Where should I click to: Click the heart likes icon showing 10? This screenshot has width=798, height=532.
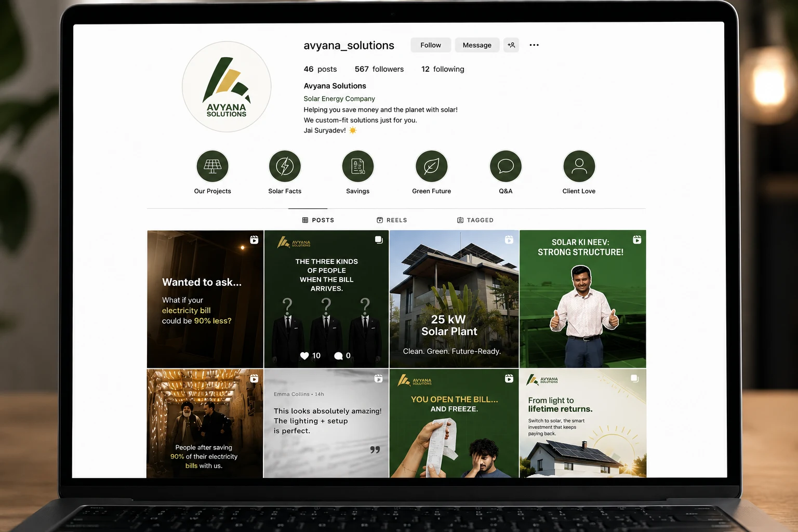point(304,356)
